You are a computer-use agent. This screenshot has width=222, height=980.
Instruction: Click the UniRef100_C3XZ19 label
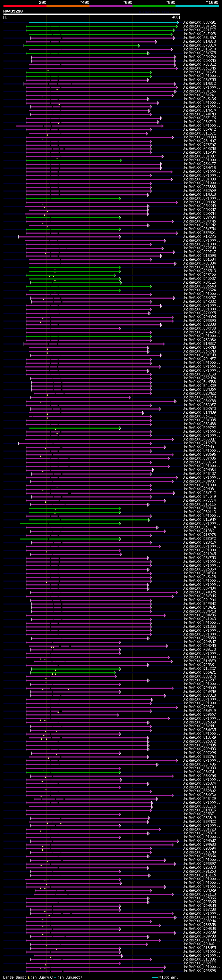[x=199, y=122]
